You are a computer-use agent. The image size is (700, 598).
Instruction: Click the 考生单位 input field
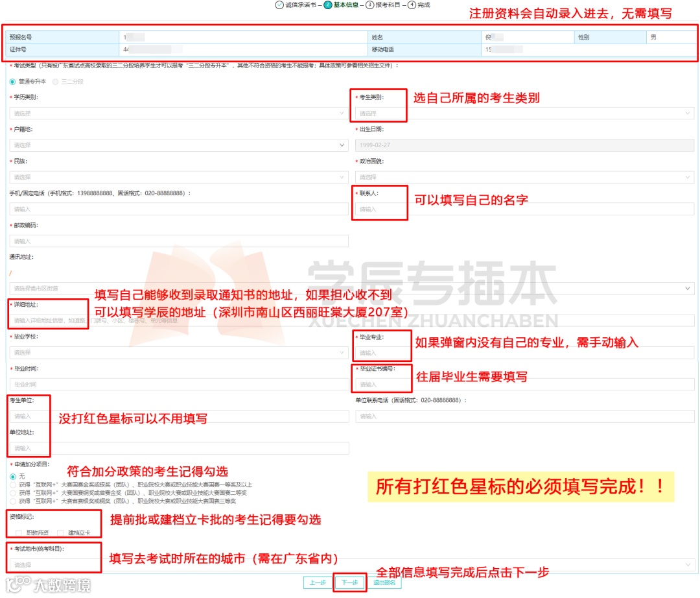[x=179, y=416]
